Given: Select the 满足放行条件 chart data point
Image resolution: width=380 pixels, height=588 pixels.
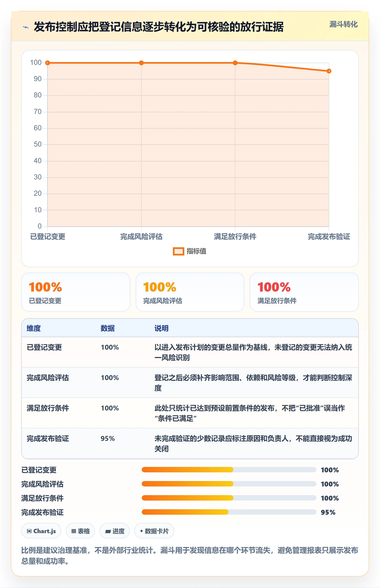Looking at the screenshot, I should click(235, 63).
